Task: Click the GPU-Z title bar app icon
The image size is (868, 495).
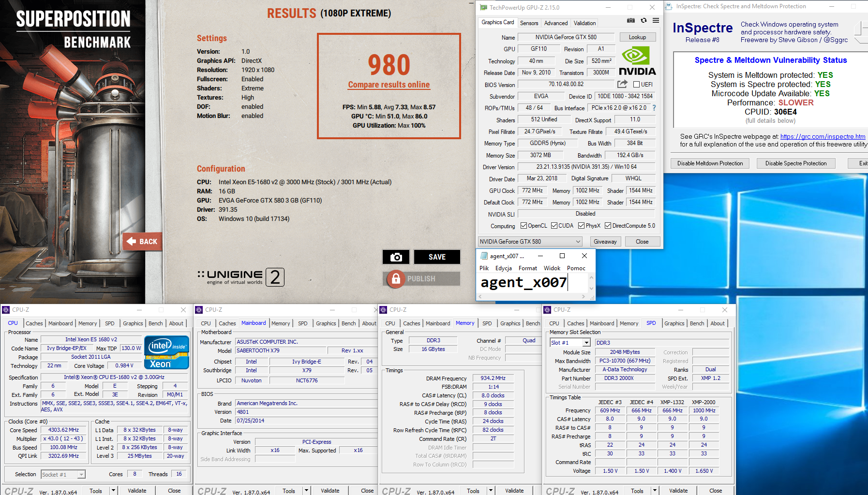Action: click(x=483, y=7)
